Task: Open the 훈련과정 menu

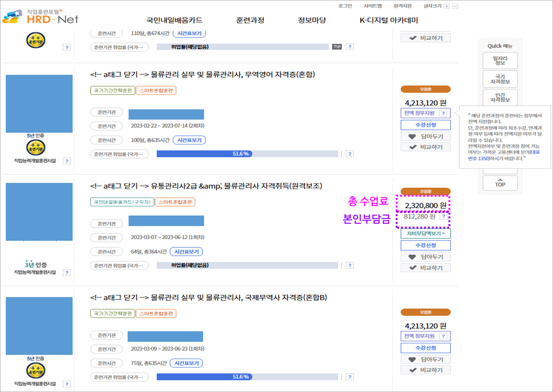Action: pos(250,20)
